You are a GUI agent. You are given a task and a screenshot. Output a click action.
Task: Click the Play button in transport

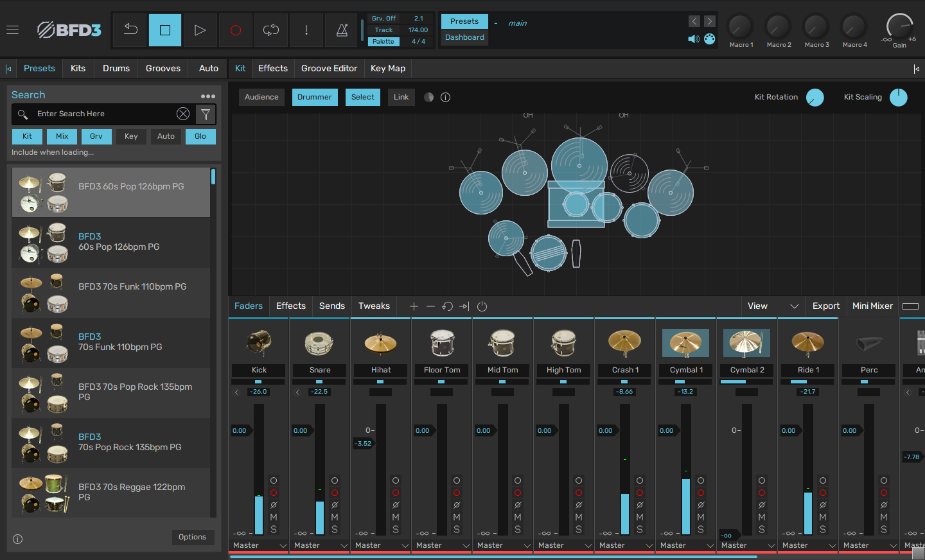[x=200, y=30]
